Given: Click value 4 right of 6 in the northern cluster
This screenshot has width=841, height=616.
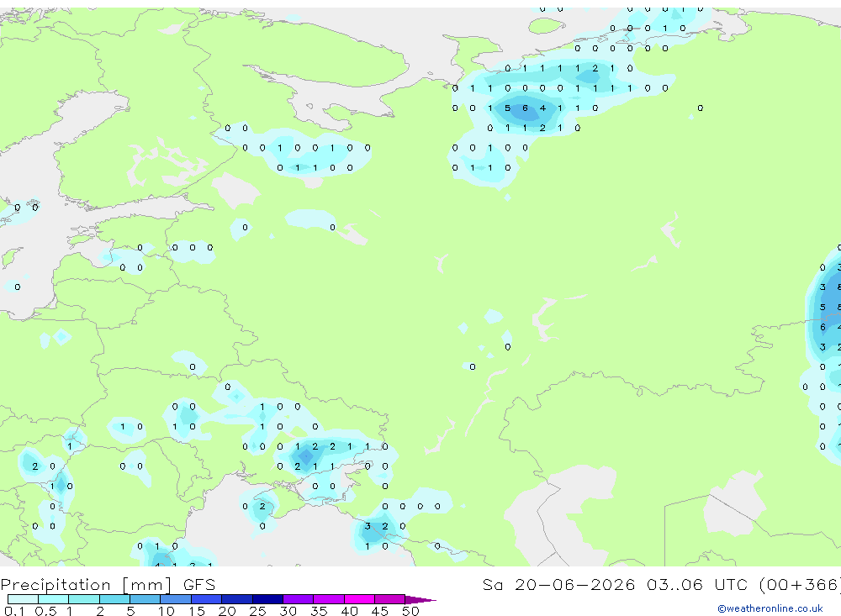Looking at the screenshot, I should 542,108.
